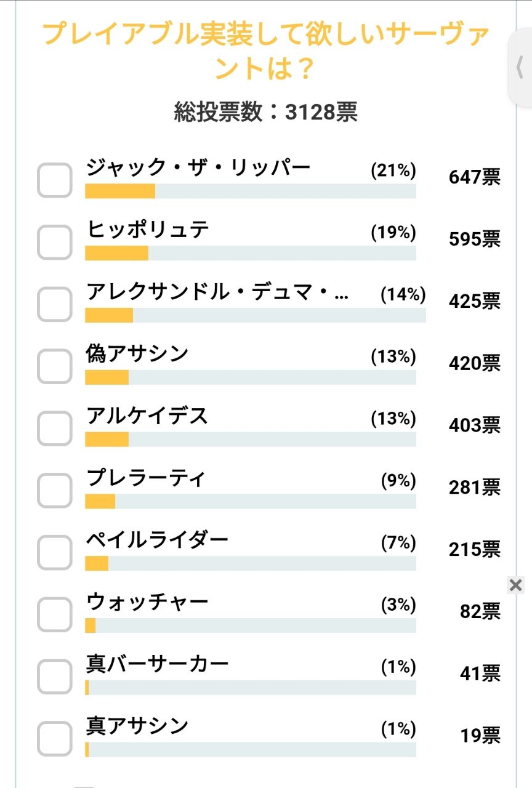Check the 偽アサシン option box
The width and height of the screenshot is (532, 788).
click(55, 366)
